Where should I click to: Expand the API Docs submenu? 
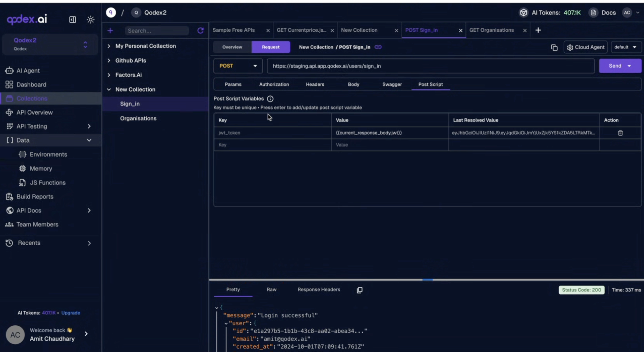pos(89,211)
